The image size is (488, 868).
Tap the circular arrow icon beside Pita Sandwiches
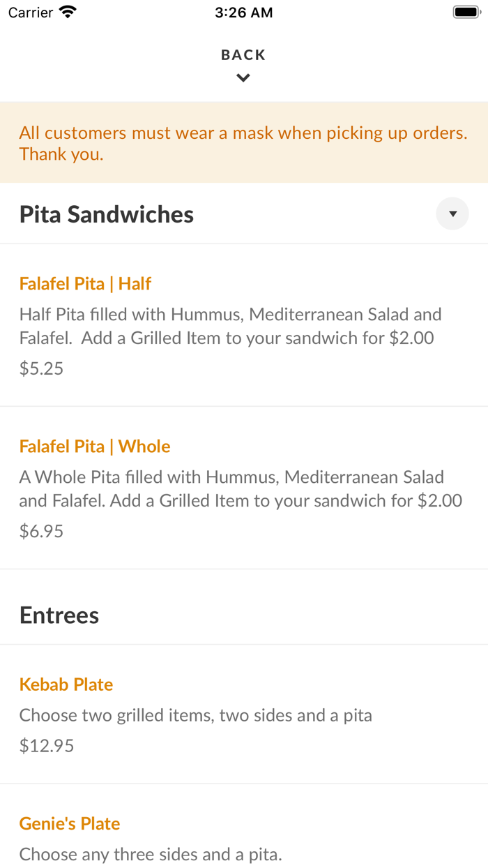[452, 214]
